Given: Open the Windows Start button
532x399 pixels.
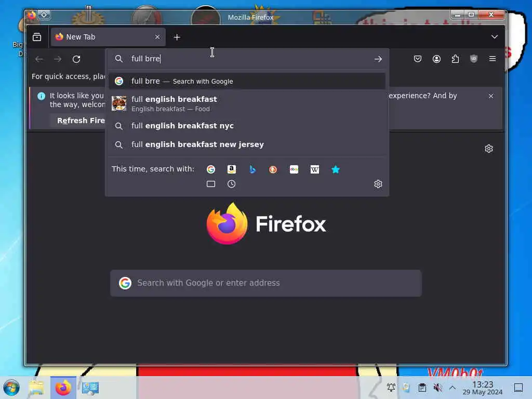Looking at the screenshot, I should click(11, 388).
